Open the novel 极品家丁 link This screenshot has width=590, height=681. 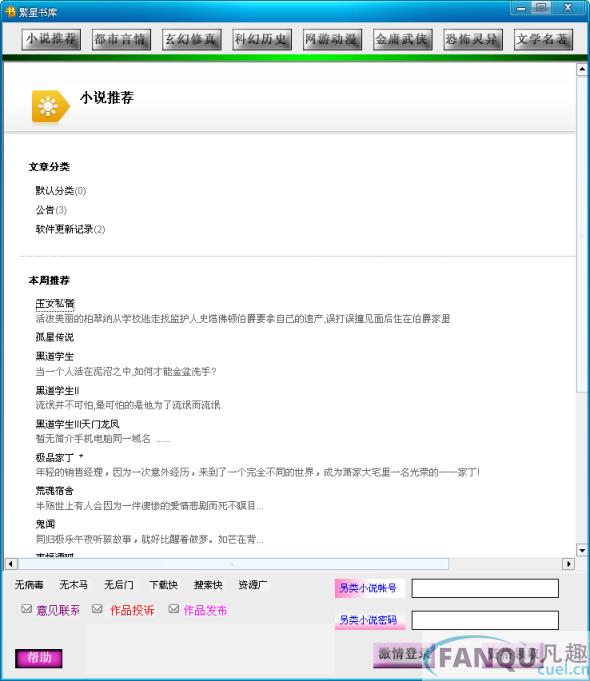pyautogui.click(x=55, y=457)
